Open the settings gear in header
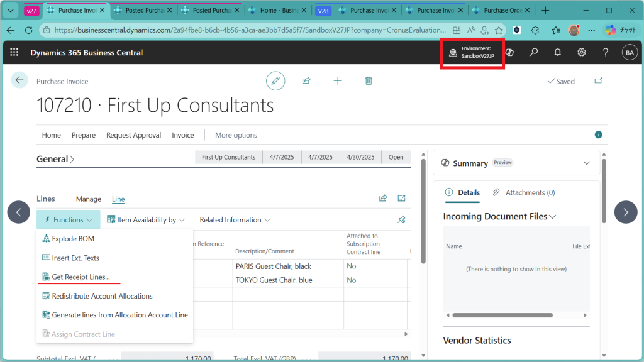 click(x=582, y=53)
